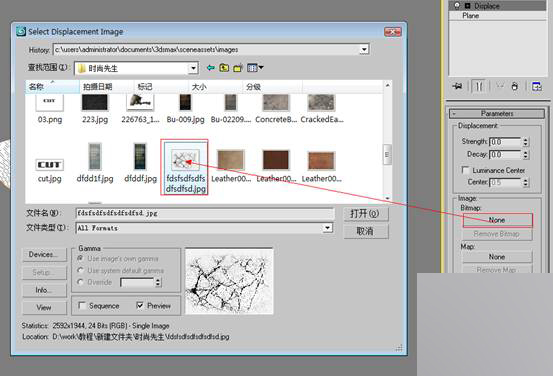Click the pin stack icon in modifier panel
553x376 pixels.
click(x=457, y=86)
